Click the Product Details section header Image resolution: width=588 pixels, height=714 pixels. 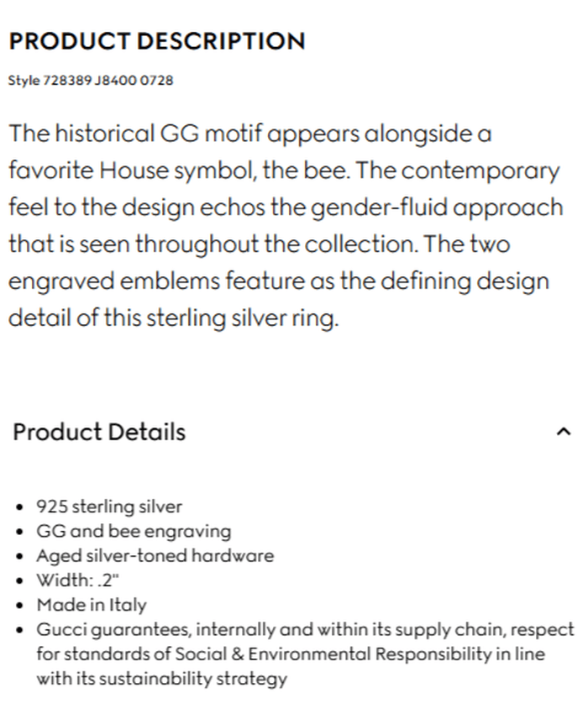tap(97, 432)
